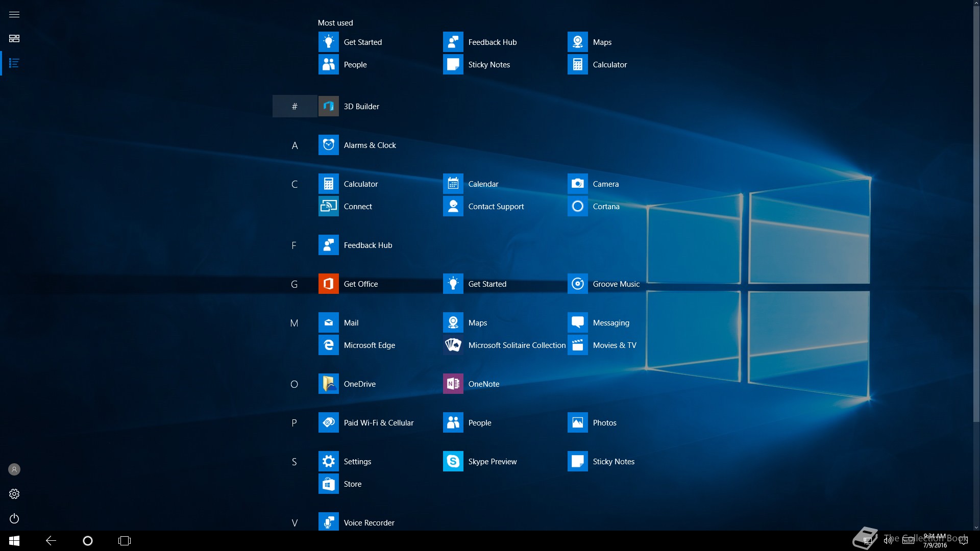Open Settings from the left sidebar gear

pos(14,494)
